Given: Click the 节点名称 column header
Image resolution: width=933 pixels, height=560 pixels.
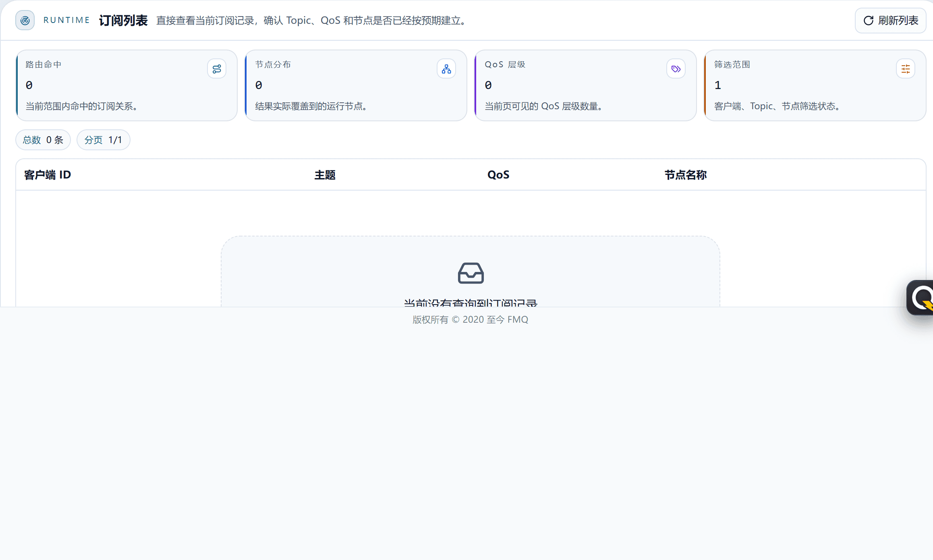Looking at the screenshot, I should pyautogui.click(x=686, y=175).
